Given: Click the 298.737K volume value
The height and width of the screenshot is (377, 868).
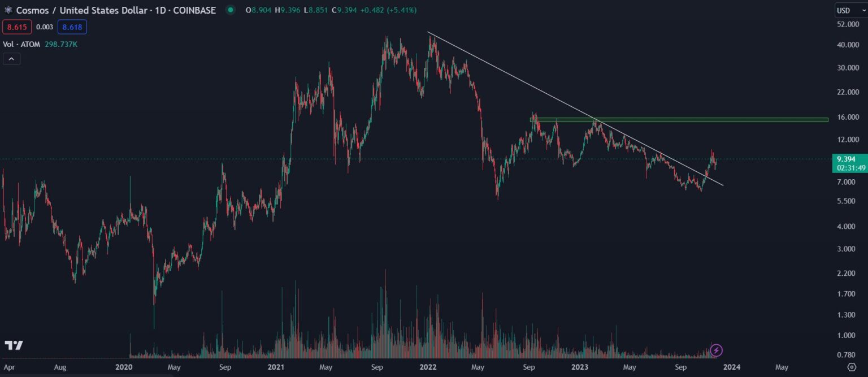Looking at the screenshot, I should coord(61,44).
